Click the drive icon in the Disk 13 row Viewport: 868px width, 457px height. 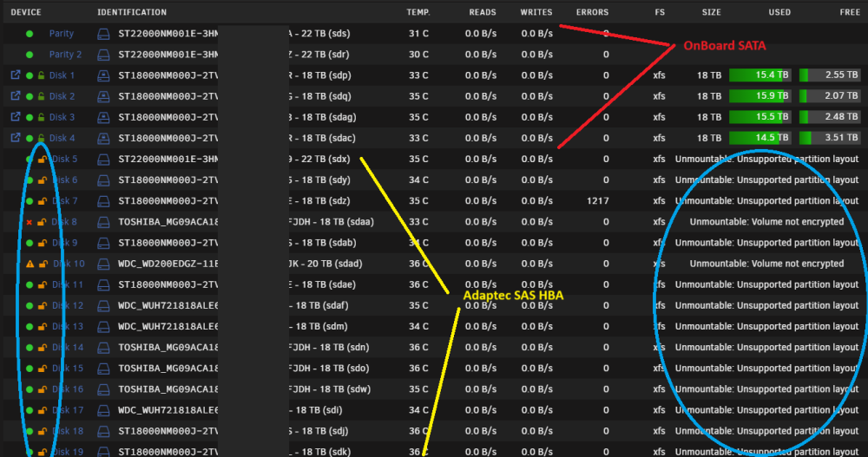point(103,326)
